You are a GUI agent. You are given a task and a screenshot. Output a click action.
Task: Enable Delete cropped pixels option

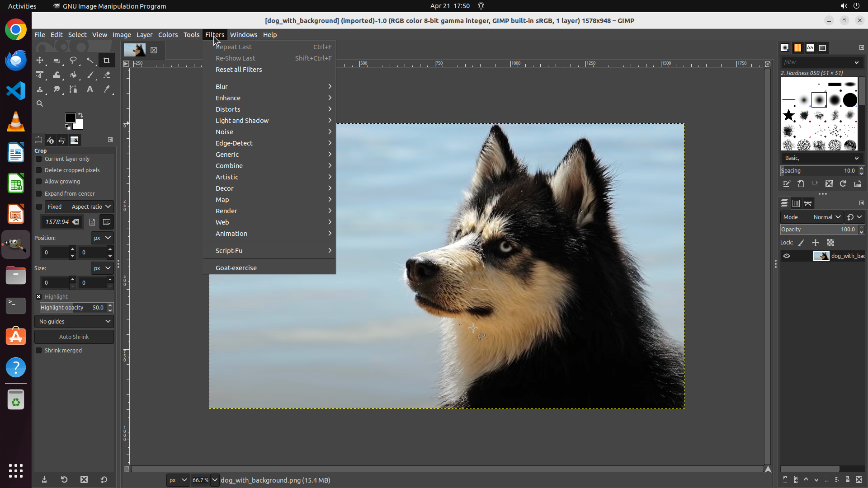39,170
